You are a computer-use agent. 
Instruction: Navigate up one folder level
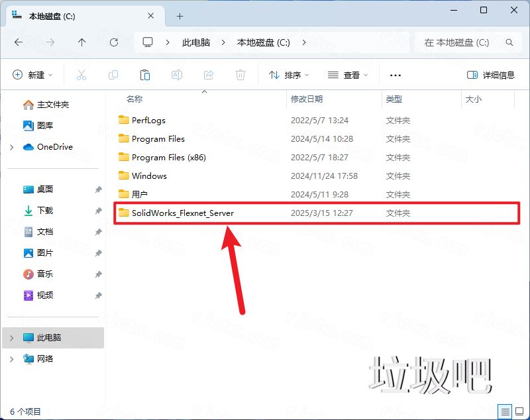coord(81,42)
